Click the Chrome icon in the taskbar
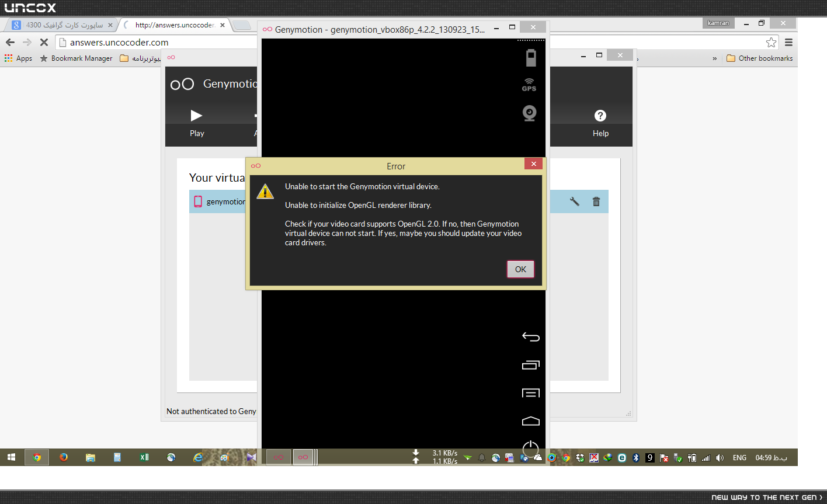827x504 pixels. [37, 457]
